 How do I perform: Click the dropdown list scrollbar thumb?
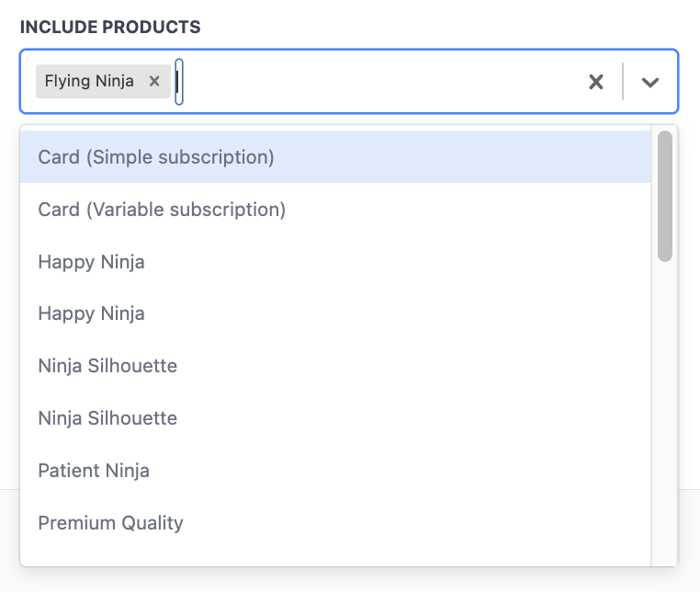(x=665, y=195)
